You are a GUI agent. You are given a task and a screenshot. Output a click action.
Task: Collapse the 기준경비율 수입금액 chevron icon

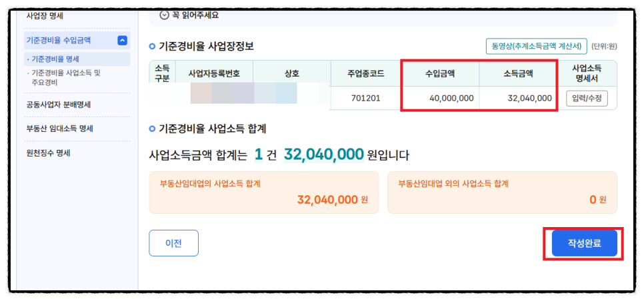123,40
